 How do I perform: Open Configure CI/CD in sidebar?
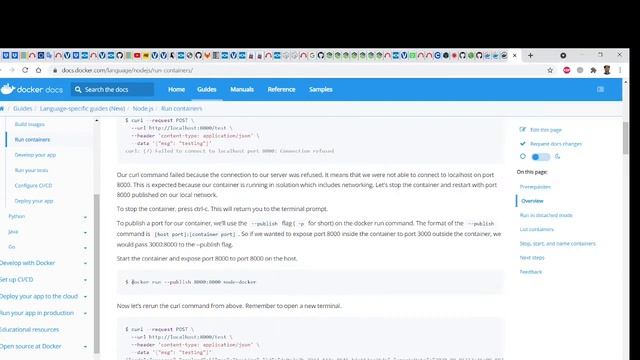(33, 186)
